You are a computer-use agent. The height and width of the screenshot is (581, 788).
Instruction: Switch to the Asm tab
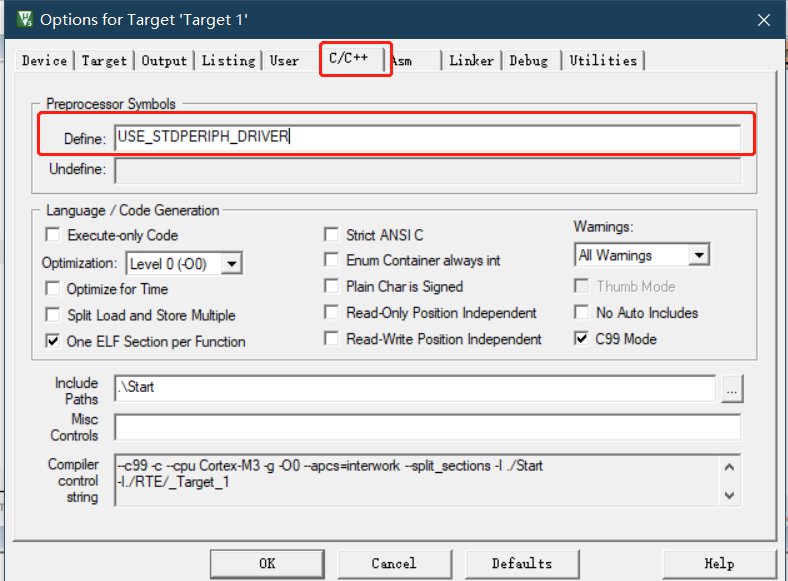tap(408, 61)
